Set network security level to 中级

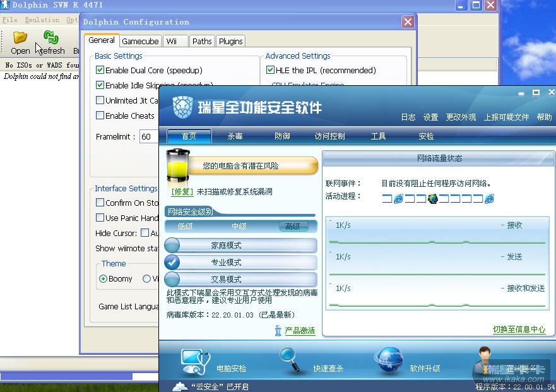click(x=239, y=227)
